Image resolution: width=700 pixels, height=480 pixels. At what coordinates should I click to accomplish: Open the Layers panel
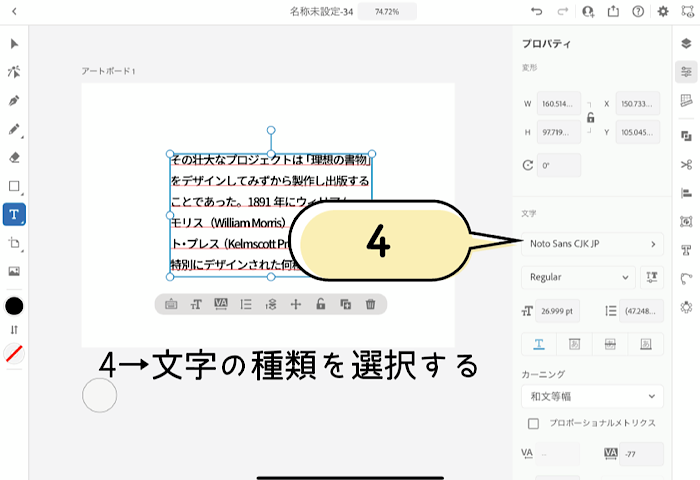click(687, 43)
